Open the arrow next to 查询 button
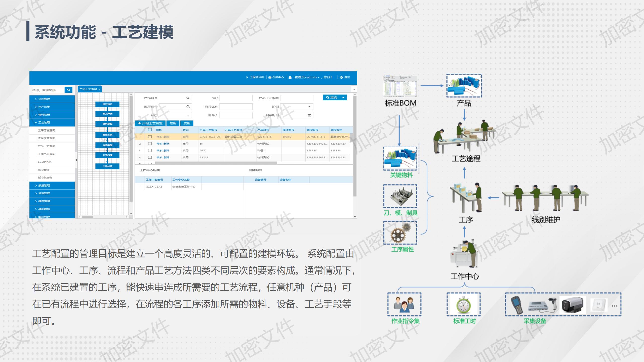 [343, 98]
